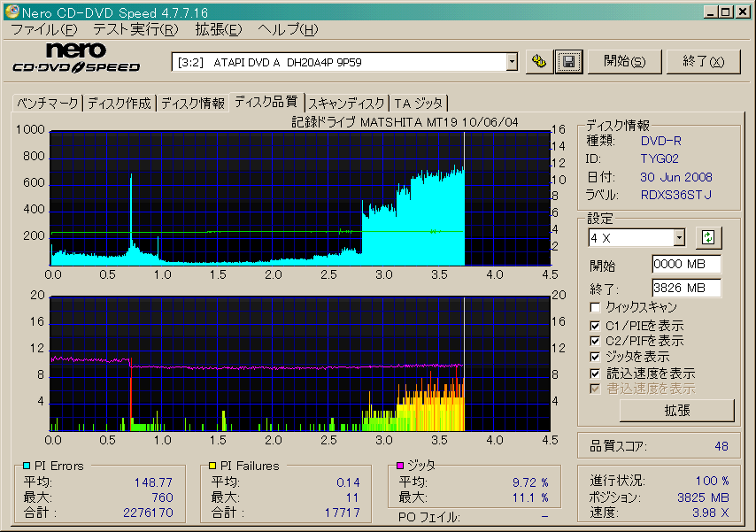Image resolution: width=756 pixels, height=532 pixels.
Task: Click the drive options tools icon
Action: click(x=539, y=62)
